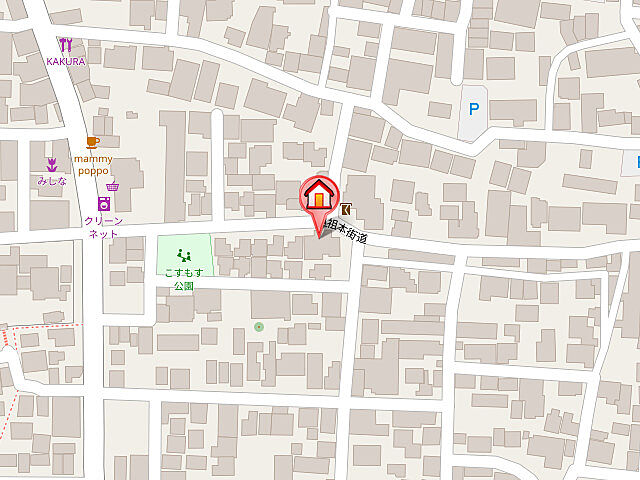
Task: Select the blue P parking icon
Action: click(x=473, y=109)
